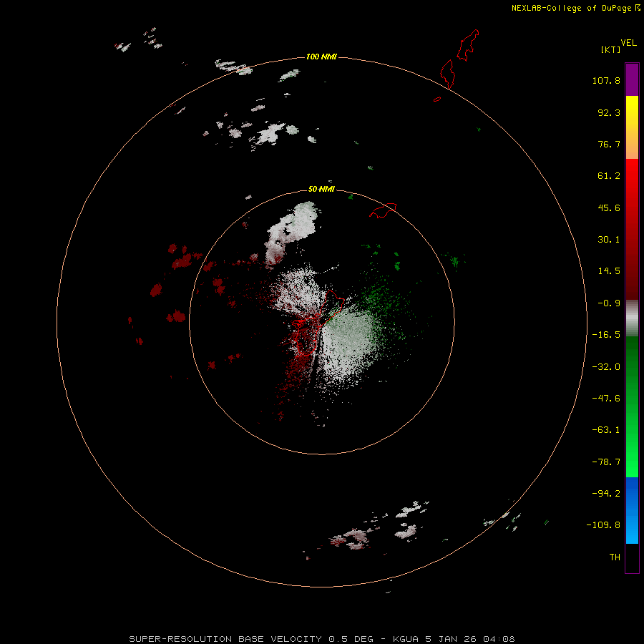The image size is (644, 644).
Task: Click the TH legend label
Action: tap(615, 557)
